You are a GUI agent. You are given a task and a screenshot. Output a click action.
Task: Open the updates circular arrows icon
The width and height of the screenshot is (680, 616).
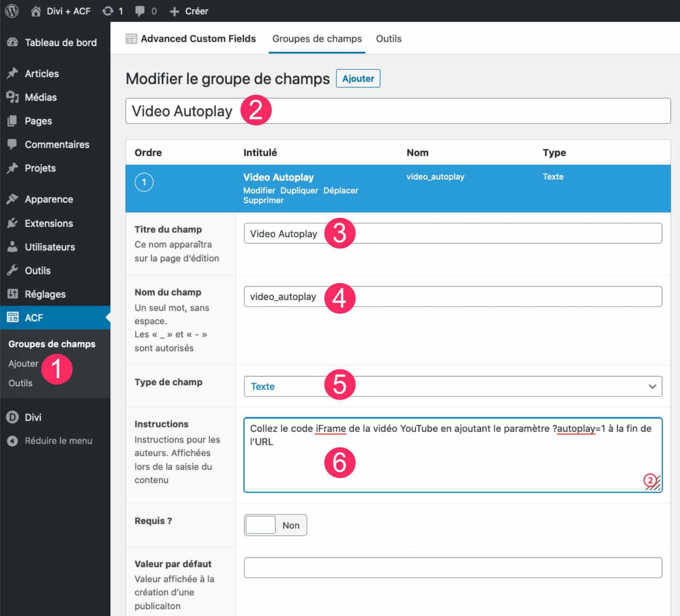tap(108, 11)
